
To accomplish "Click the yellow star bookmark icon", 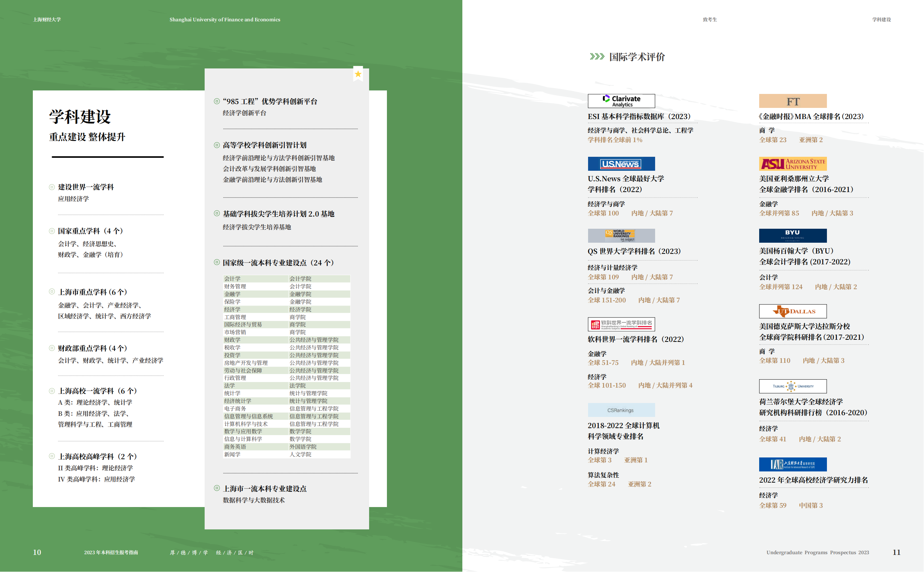I will point(358,74).
